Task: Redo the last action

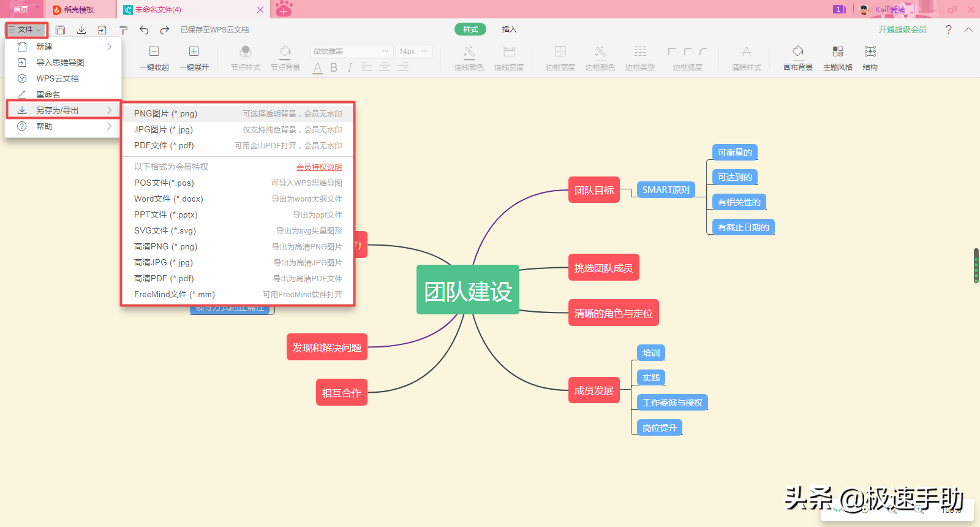Action: click(x=164, y=30)
